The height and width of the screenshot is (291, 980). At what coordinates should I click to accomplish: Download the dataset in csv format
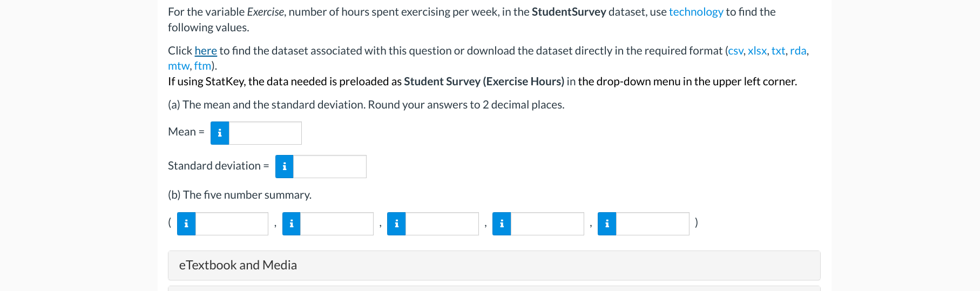point(735,51)
